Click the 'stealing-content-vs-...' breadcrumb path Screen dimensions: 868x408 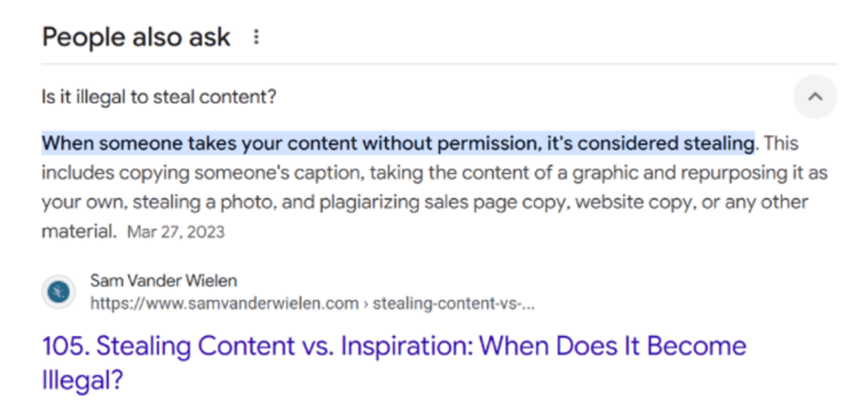coord(454,304)
